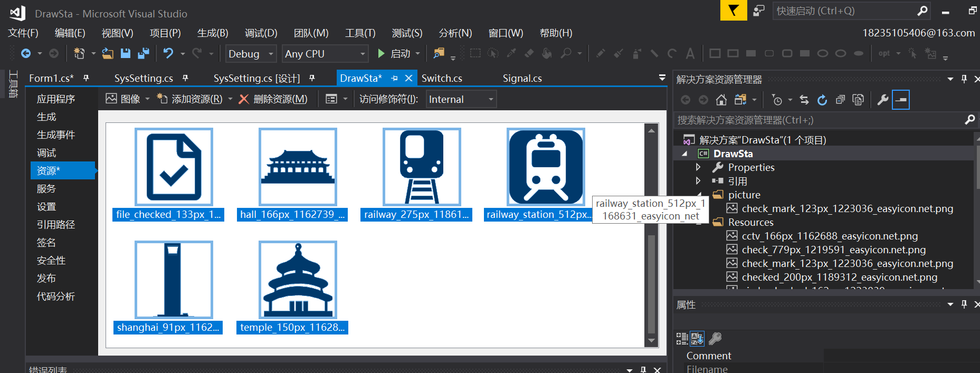Pin the SysSetting.cs tab
Screen dimensions: 980x373
coord(185,78)
